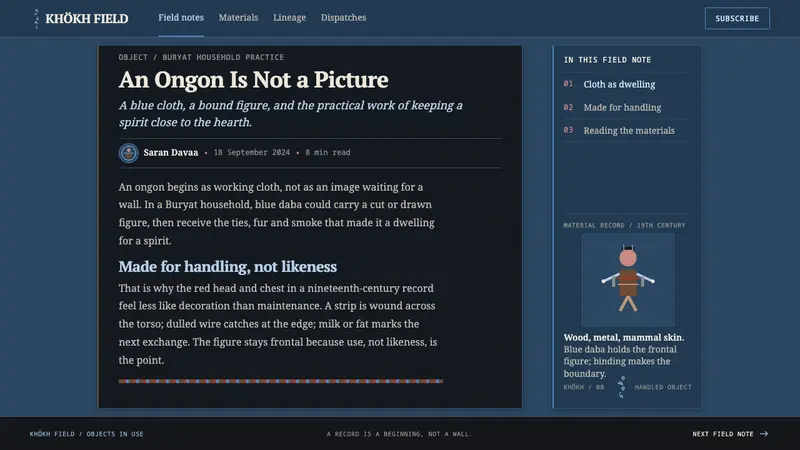Jump to 02 Made for handling
Image resolution: width=800 pixels, height=450 pixels.
pyautogui.click(x=627, y=108)
